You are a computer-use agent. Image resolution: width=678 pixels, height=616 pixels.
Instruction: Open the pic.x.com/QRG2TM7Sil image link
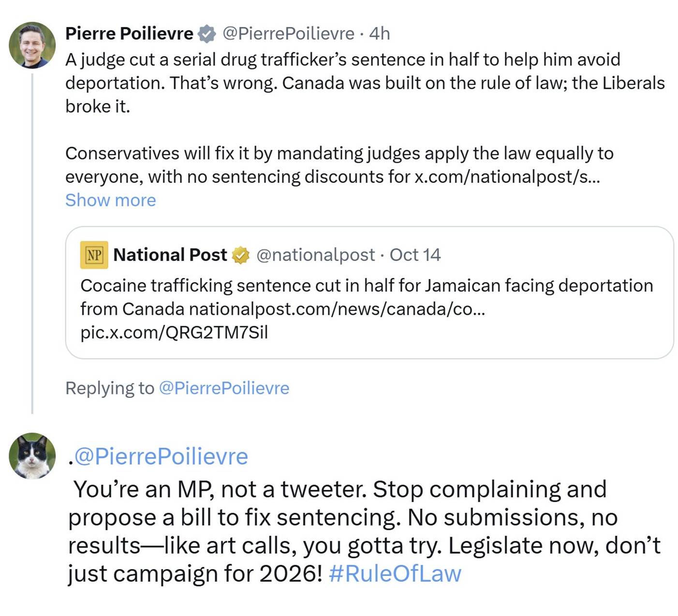pyautogui.click(x=174, y=333)
